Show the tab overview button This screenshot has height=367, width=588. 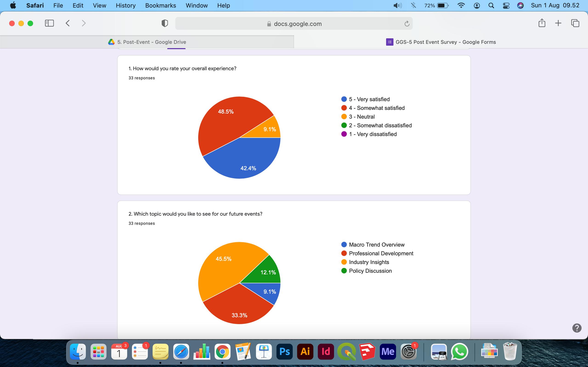[575, 23]
